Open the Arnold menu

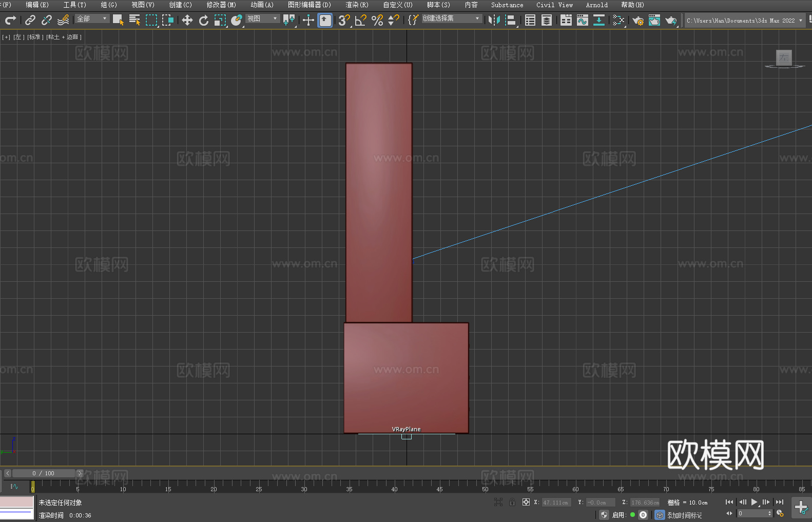point(597,5)
